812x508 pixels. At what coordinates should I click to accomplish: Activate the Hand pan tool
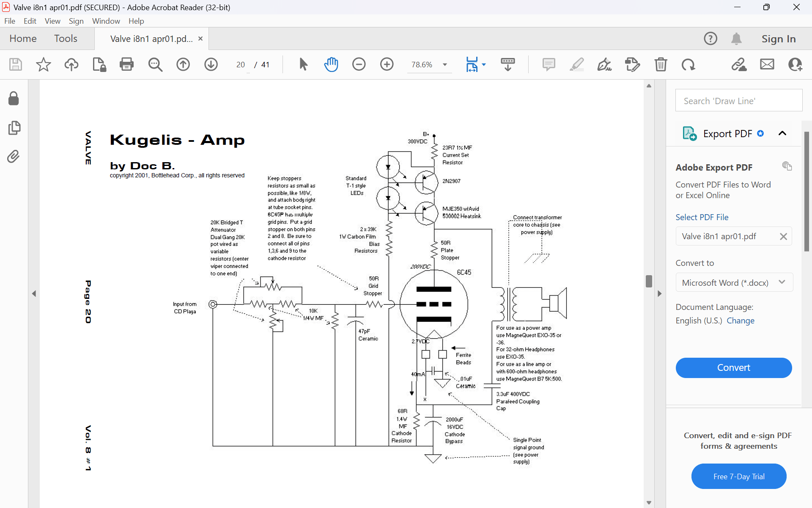(x=331, y=64)
